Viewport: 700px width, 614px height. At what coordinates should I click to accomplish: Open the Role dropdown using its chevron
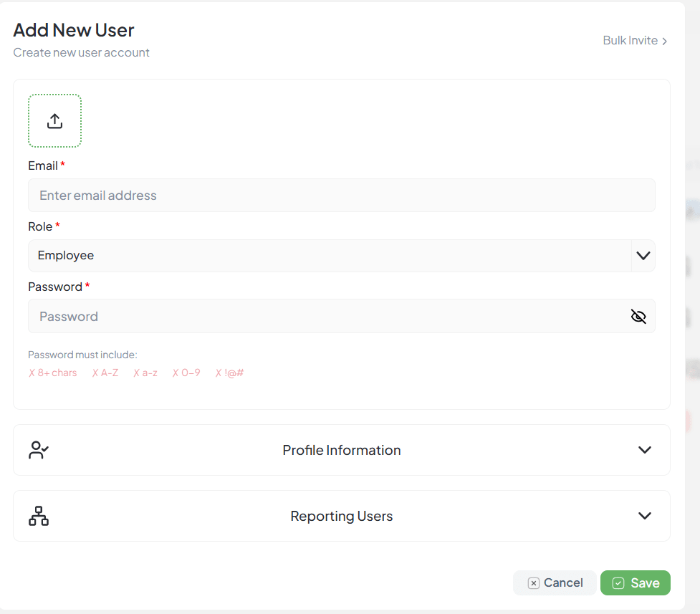[643, 256]
